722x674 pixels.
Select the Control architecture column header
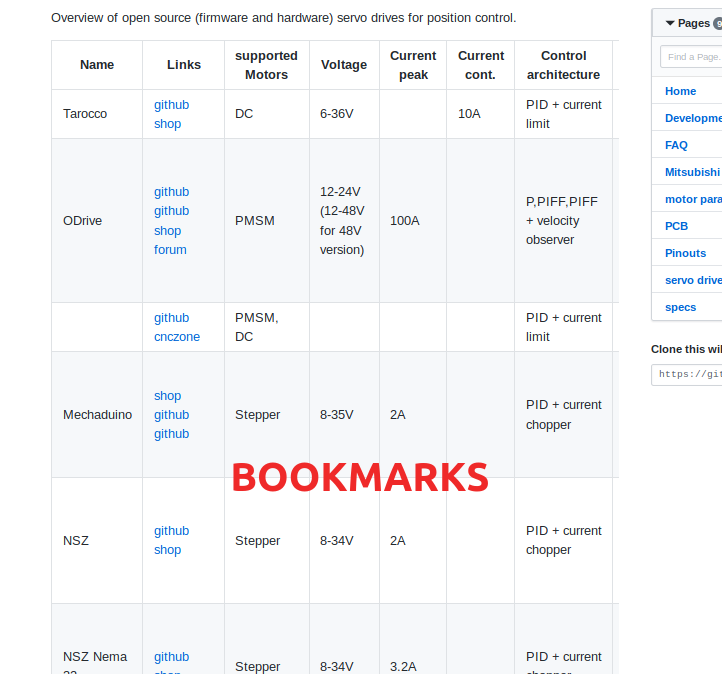(x=564, y=65)
